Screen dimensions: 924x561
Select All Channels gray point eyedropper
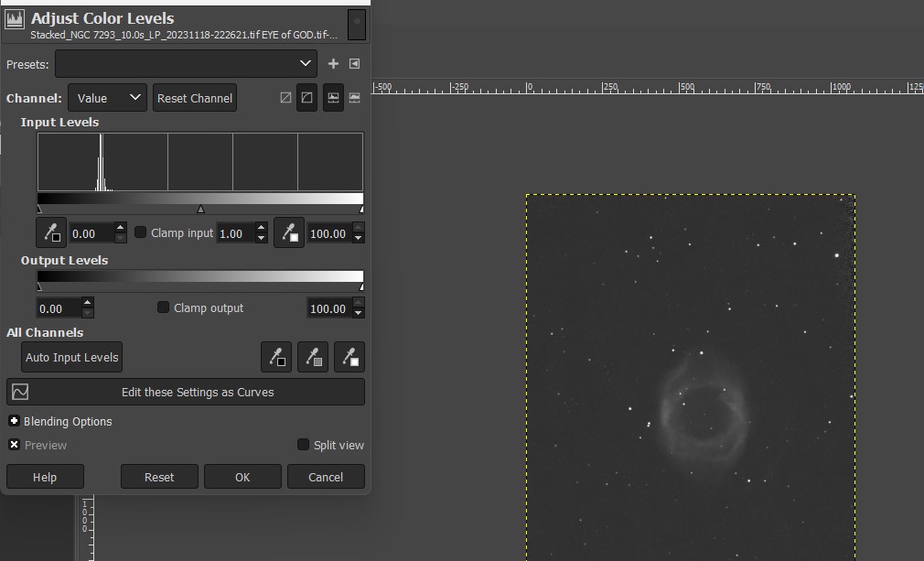(313, 357)
